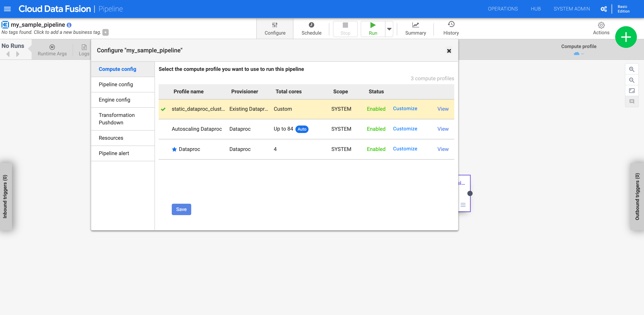Select static_dataproc_clust compute profile
The image size is (644, 315).
pos(198,108)
